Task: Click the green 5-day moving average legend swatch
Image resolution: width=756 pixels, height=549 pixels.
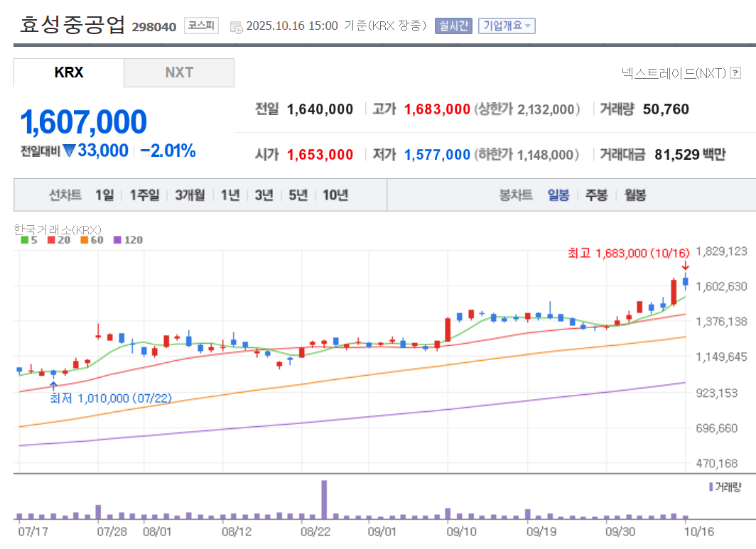Action: (x=24, y=240)
